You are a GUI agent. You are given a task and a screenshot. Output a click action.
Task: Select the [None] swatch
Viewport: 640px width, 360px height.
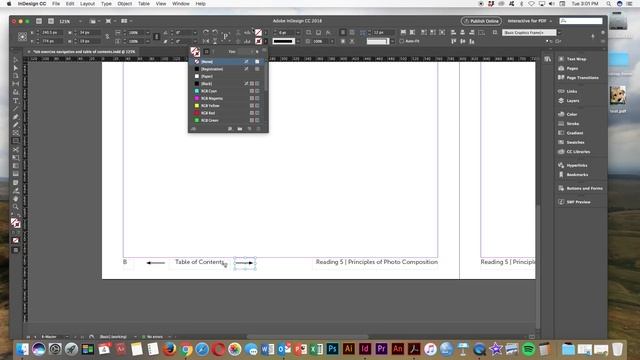228,62
